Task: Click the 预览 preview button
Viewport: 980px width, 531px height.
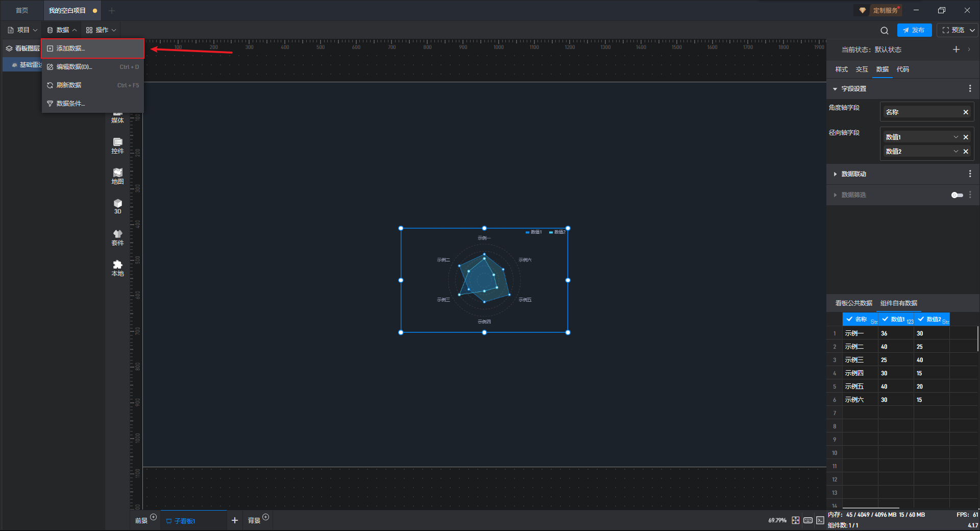Action: pos(953,30)
